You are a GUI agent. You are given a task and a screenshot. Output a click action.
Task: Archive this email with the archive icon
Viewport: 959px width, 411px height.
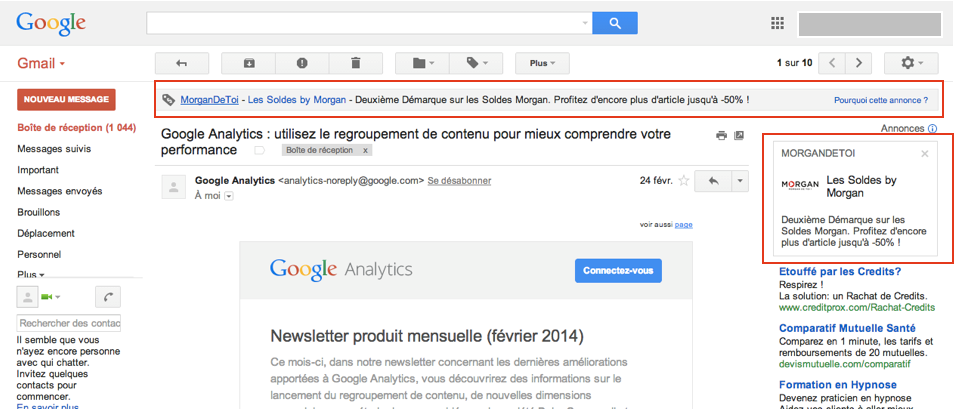point(249,63)
